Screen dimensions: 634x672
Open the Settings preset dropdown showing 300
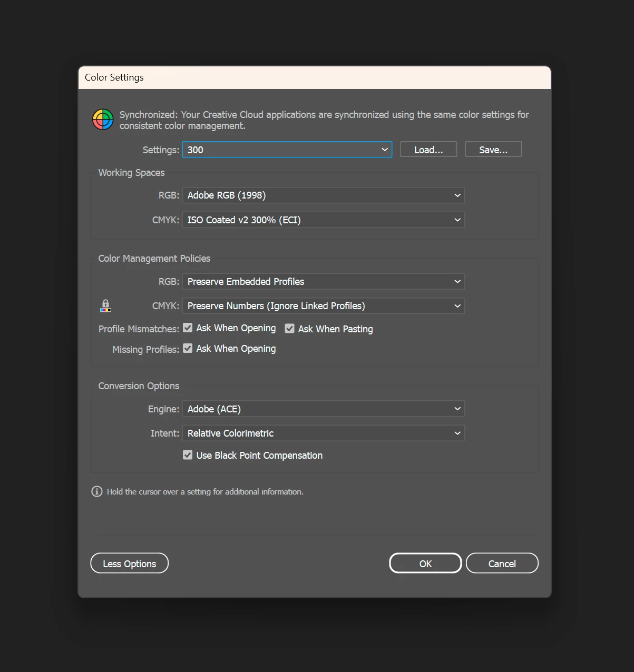click(287, 150)
